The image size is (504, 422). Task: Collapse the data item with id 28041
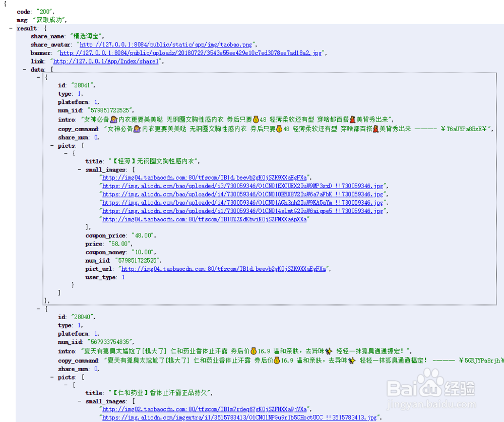coord(38,77)
